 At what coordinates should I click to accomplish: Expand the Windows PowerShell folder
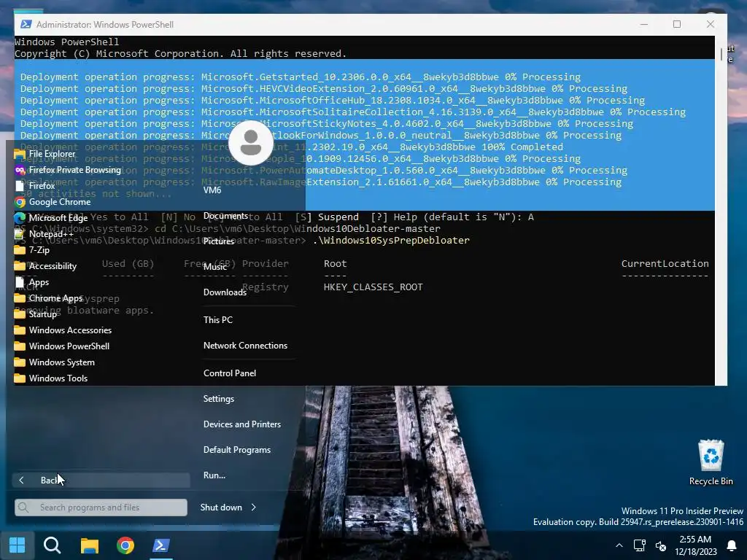tap(62, 346)
